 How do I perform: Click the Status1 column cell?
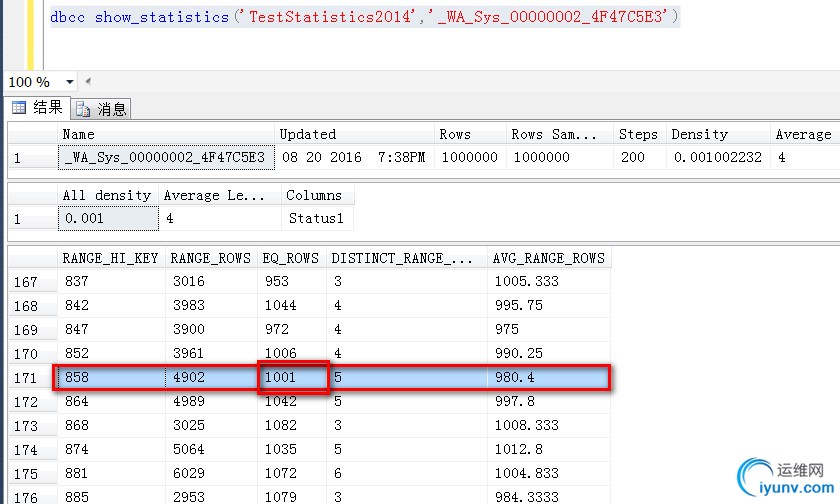pyautogui.click(x=318, y=219)
